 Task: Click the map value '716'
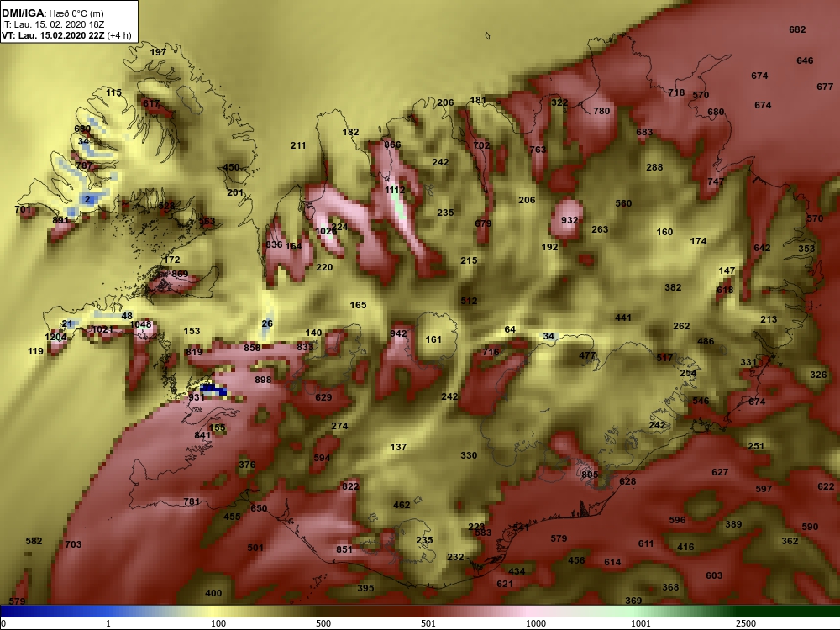(491, 352)
